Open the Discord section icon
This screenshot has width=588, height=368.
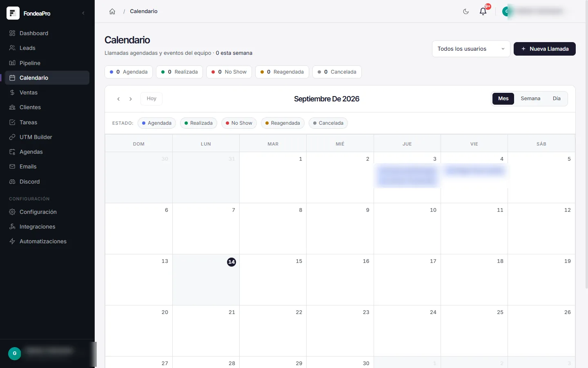point(12,182)
